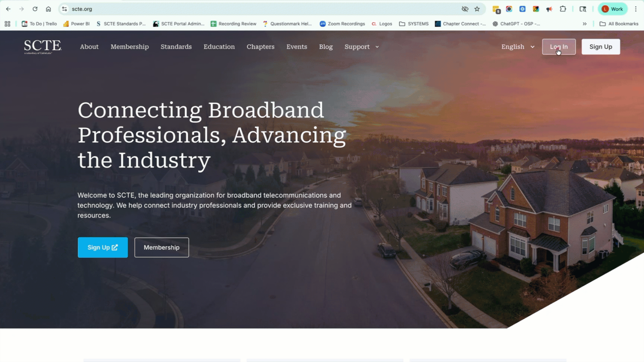Click the outlined Membership hero button
The image size is (644, 362).
[162, 247]
